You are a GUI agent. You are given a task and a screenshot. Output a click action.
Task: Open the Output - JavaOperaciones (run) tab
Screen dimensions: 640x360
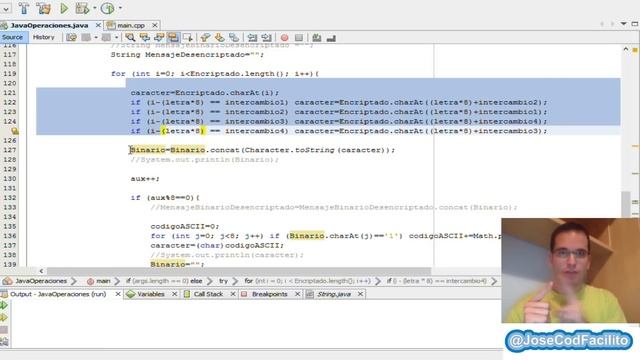58,294
